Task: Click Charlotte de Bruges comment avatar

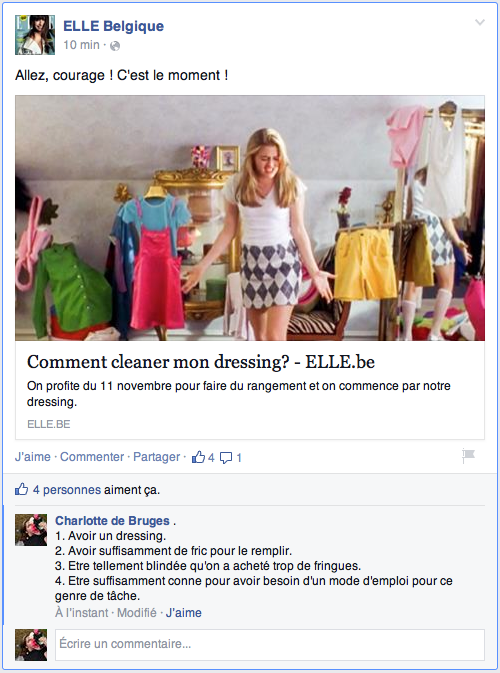Action: click(31, 530)
